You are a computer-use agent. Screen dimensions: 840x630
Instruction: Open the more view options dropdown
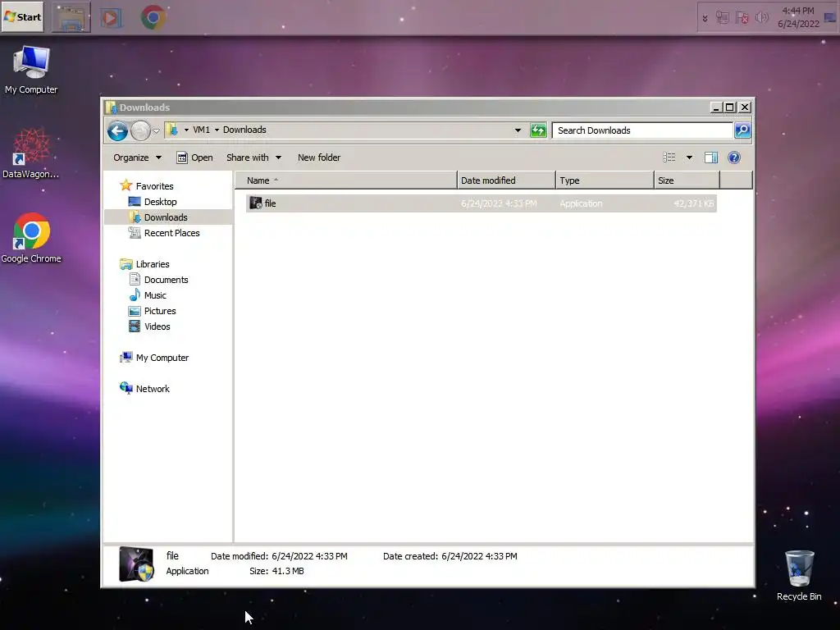tap(689, 157)
